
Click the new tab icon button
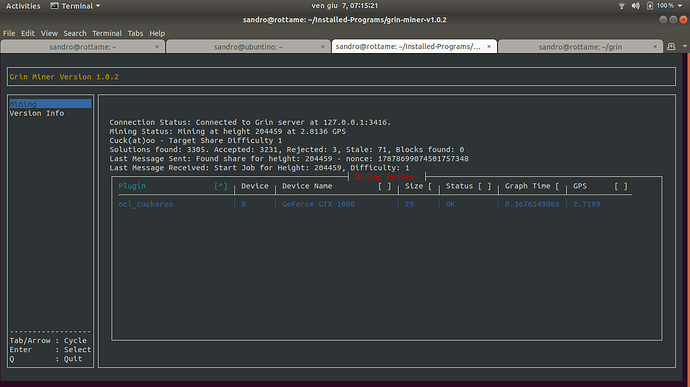[x=671, y=47]
